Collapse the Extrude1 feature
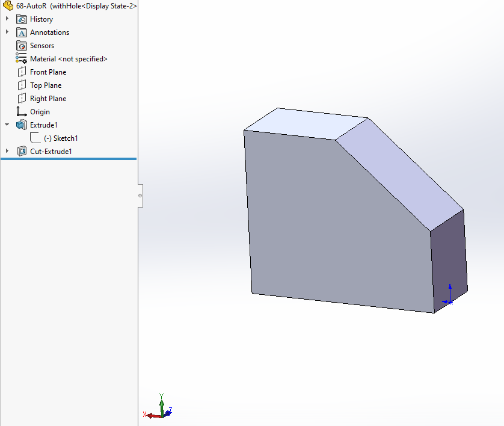Image resolution: width=504 pixels, height=426 pixels. tap(7, 125)
